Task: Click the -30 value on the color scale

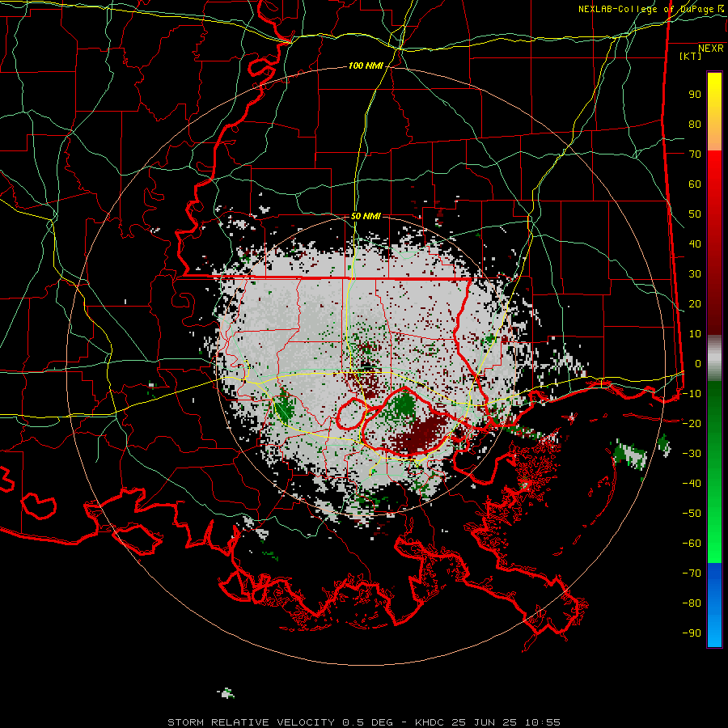Action: (x=692, y=454)
